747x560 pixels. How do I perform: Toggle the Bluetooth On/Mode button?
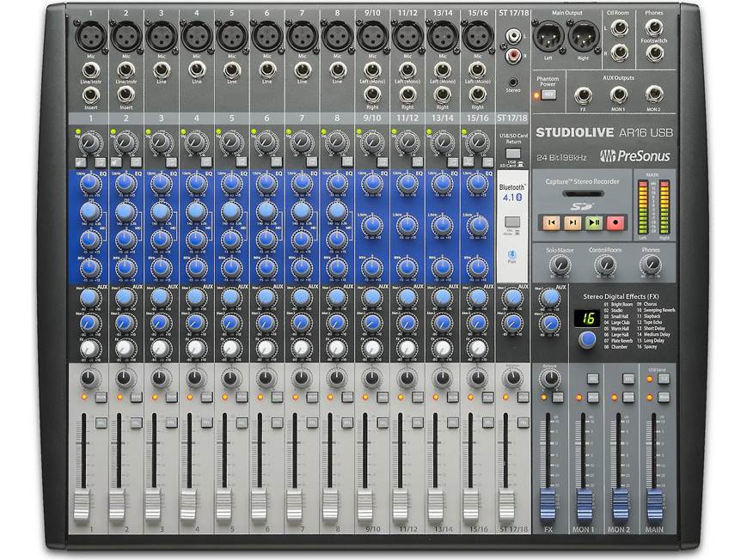click(512, 222)
